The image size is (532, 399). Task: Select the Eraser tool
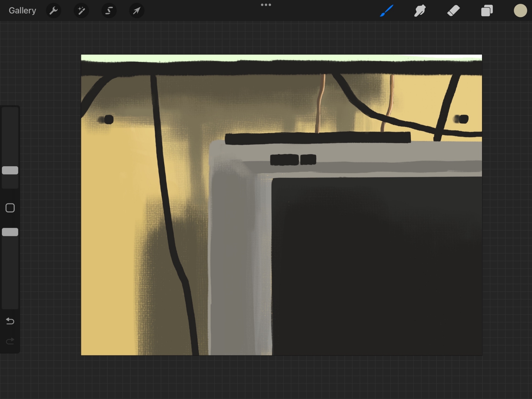[x=453, y=11]
